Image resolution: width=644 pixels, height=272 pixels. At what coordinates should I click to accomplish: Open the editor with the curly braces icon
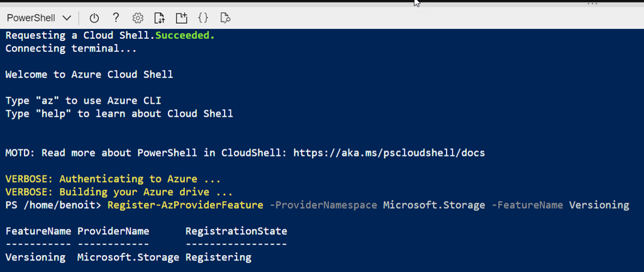[203, 18]
